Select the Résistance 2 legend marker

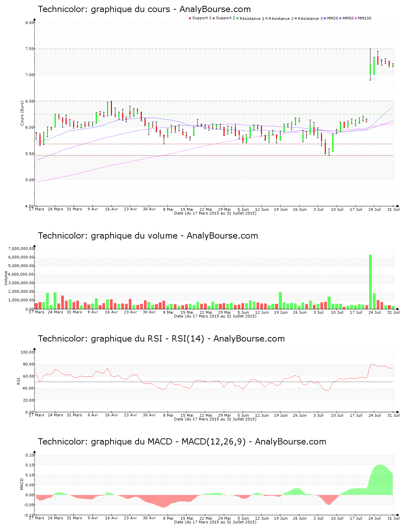pos(266,18)
